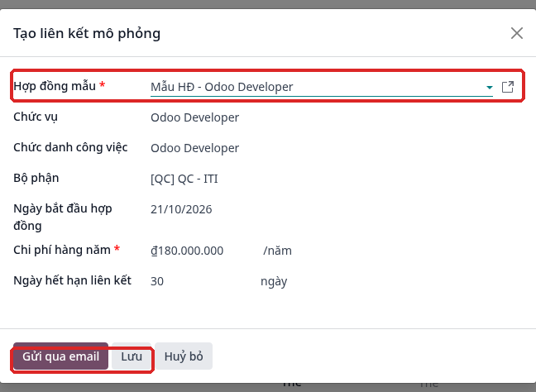536x392 pixels.
Task: Click the Chức danh công việc label
Action: point(70,147)
